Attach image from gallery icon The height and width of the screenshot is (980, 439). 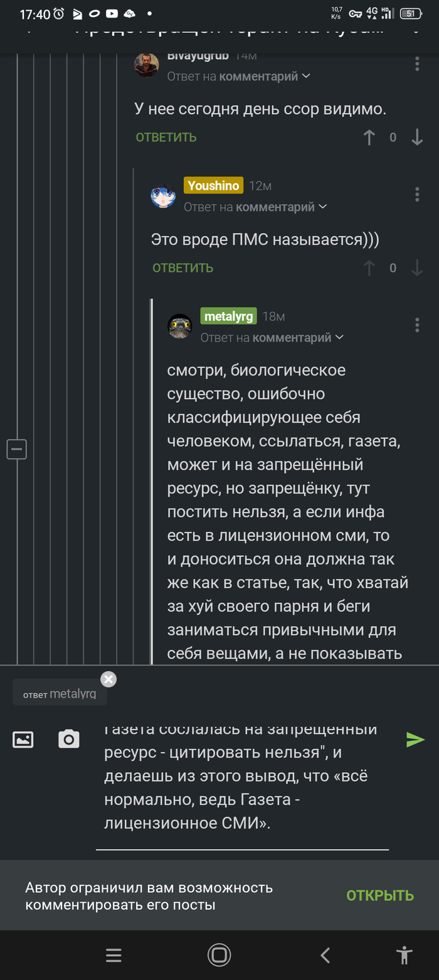pos(23,740)
